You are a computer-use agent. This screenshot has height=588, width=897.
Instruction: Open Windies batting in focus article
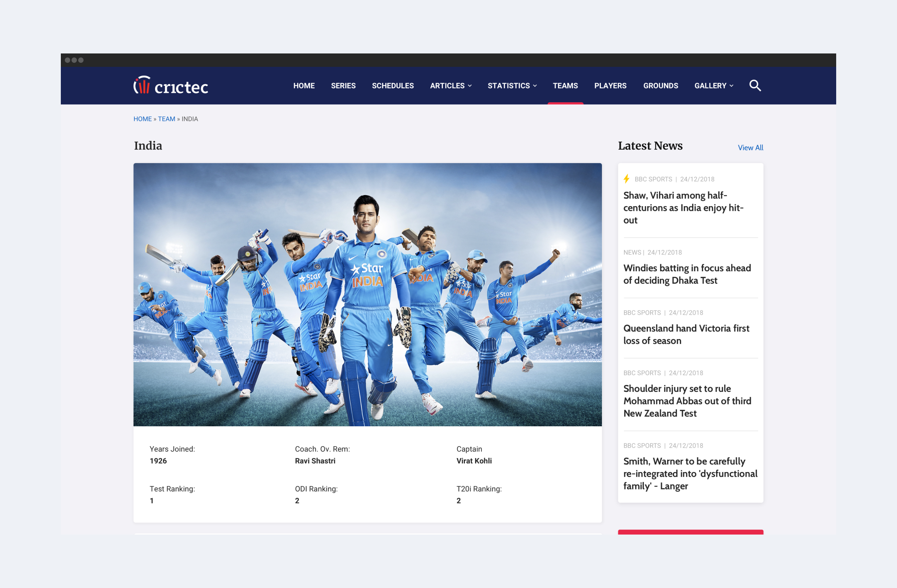click(x=687, y=274)
